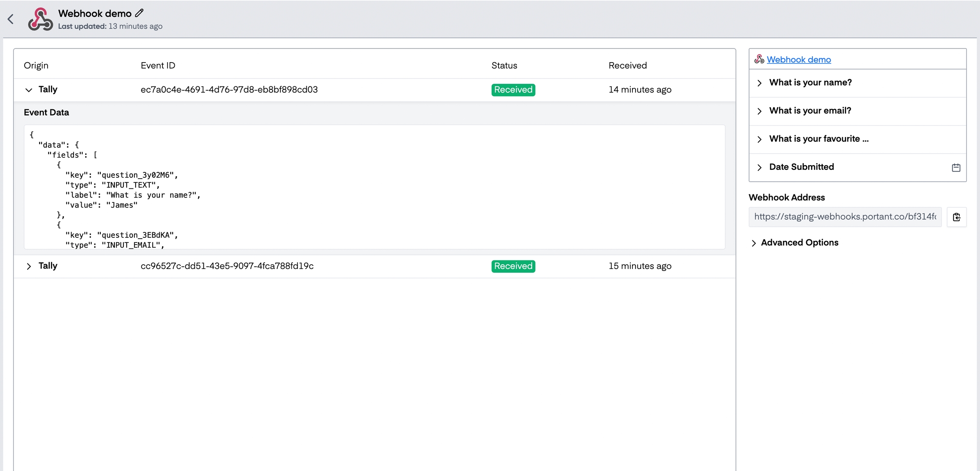This screenshot has width=980, height=471.
Task: Open the "Webhook demo" link
Action: pyautogui.click(x=798, y=59)
